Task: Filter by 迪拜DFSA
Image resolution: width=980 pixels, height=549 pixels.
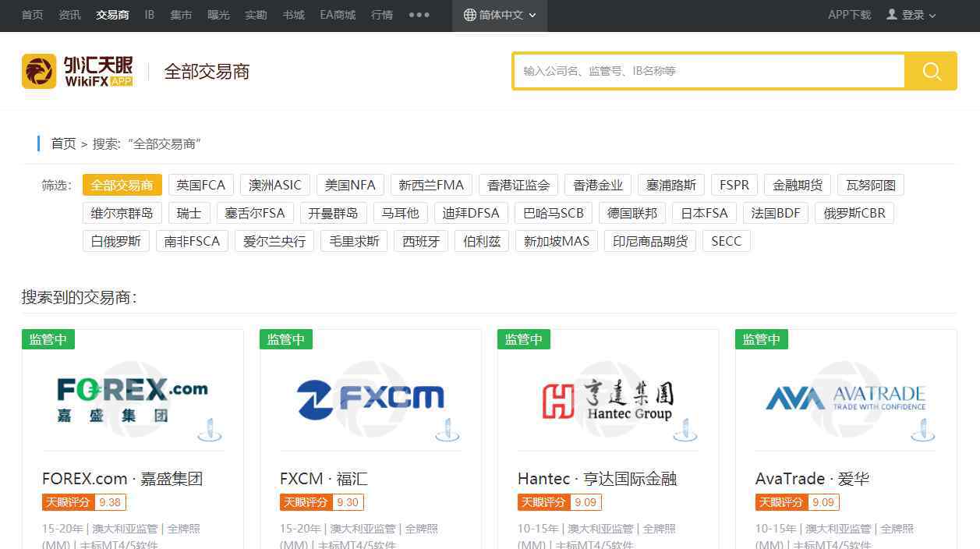Action: (471, 213)
